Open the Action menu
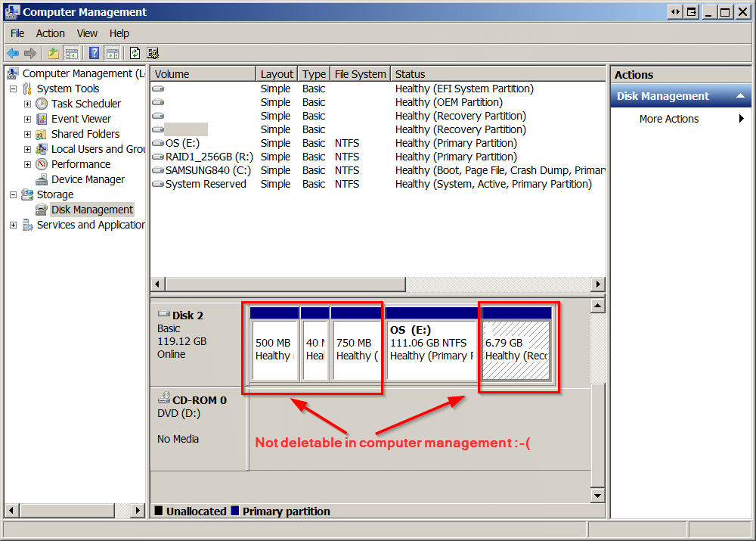Screen dimensions: 756x541 (x=50, y=33)
